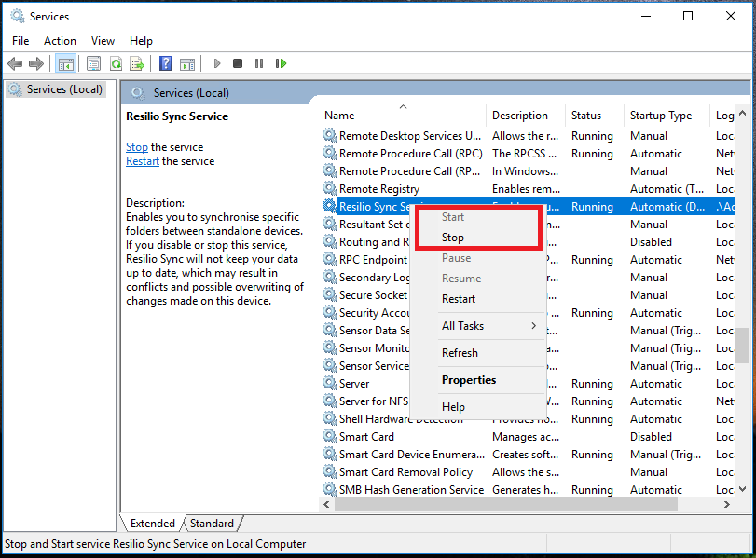Click the Stop Service square toolbar icon
The width and height of the screenshot is (756, 558).
(x=237, y=63)
